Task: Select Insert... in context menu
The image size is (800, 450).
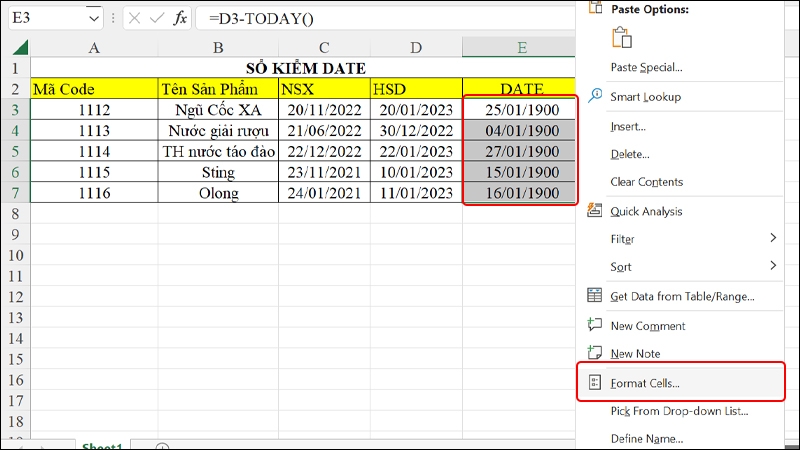Action: click(628, 126)
